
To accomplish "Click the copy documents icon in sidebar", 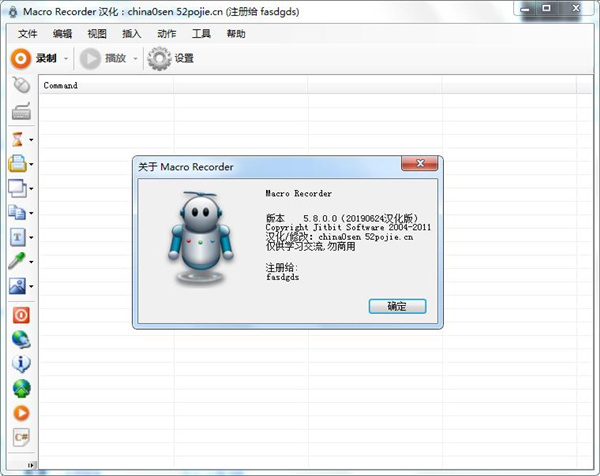I will [x=17, y=213].
